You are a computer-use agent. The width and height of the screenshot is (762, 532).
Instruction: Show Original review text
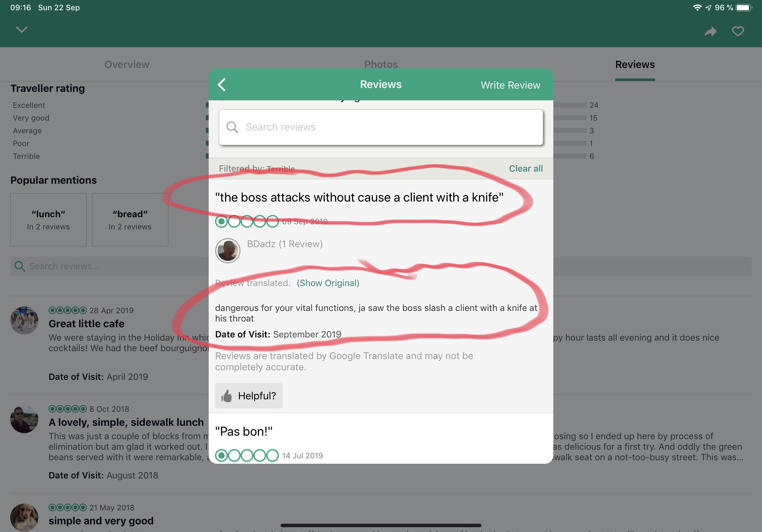(x=328, y=283)
